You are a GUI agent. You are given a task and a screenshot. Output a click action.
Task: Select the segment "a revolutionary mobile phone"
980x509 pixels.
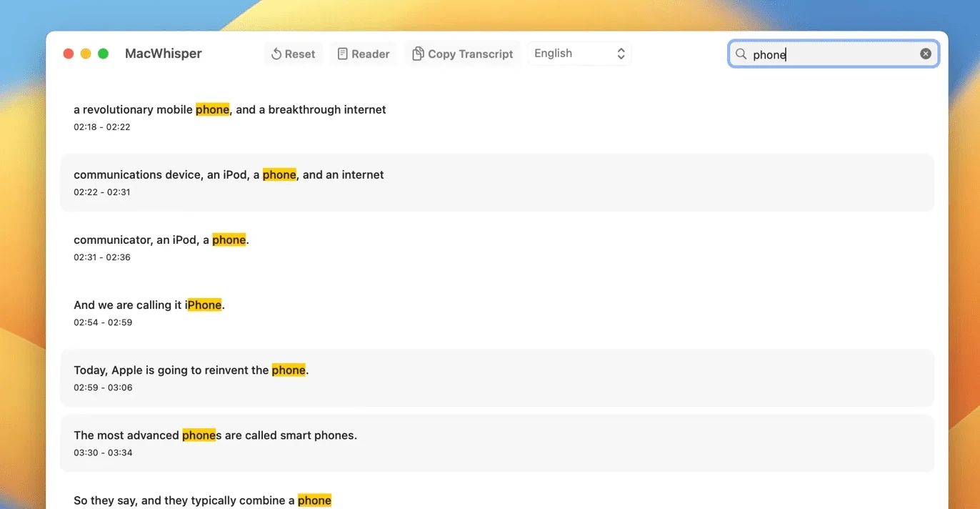pyautogui.click(x=497, y=117)
